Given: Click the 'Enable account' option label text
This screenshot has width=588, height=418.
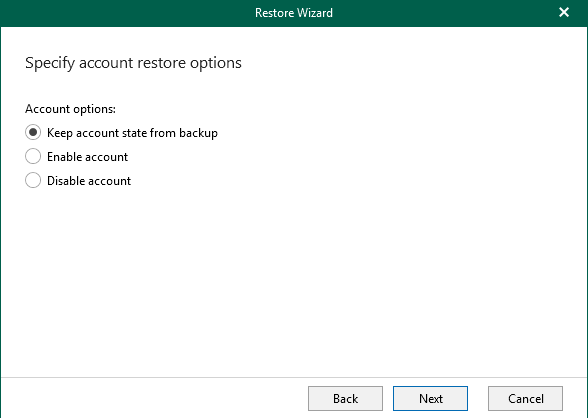Looking at the screenshot, I should click(87, 157).
